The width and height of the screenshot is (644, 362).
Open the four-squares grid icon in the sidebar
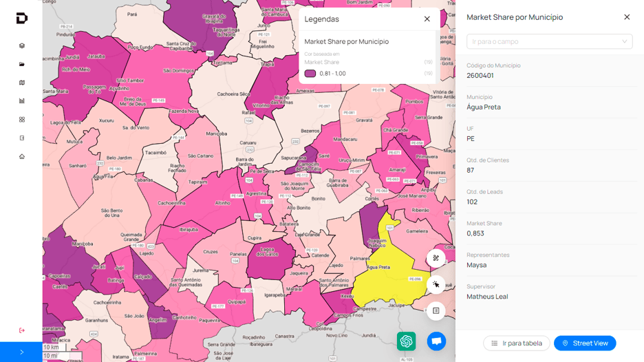click(x=22, y=120)
